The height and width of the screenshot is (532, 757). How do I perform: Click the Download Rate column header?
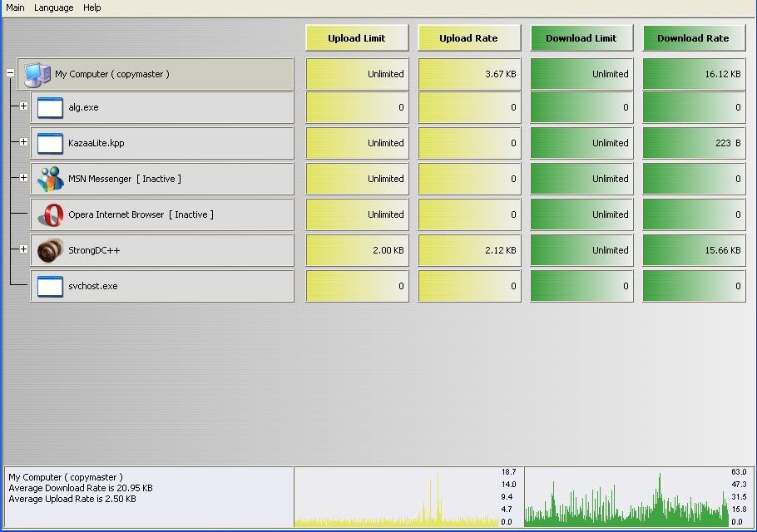tap(694, 38)
